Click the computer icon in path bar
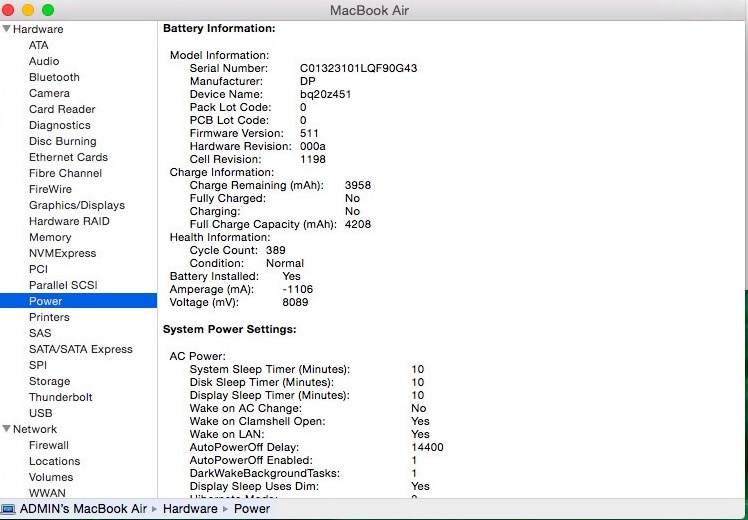The width and height of the screenshot is (748, 520). pyautogui.click(x=8, y=509)
